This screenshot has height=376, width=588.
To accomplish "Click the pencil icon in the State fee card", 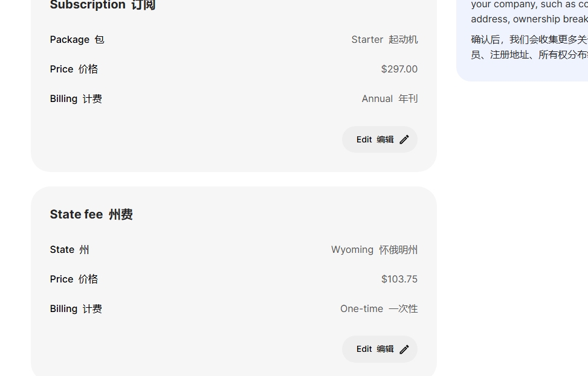I will point(404,349).
